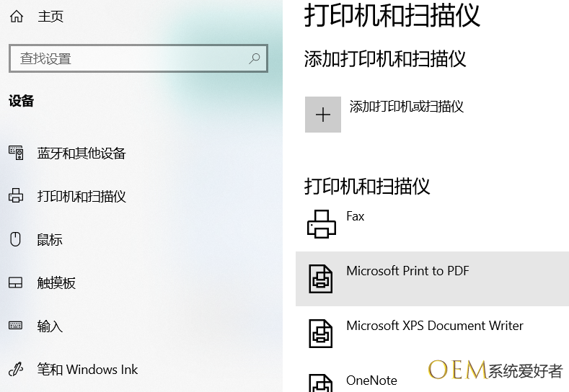Click the Fax printer icon
Screen dimensions: 569x392
click(322, 224)
